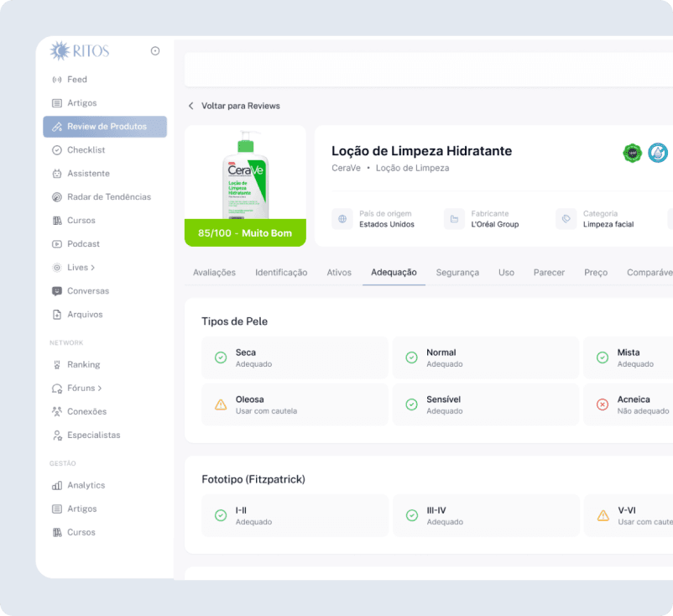Expand the Lives submenu chevron
Screen dimensions: 673x616
tap(93, 268)
